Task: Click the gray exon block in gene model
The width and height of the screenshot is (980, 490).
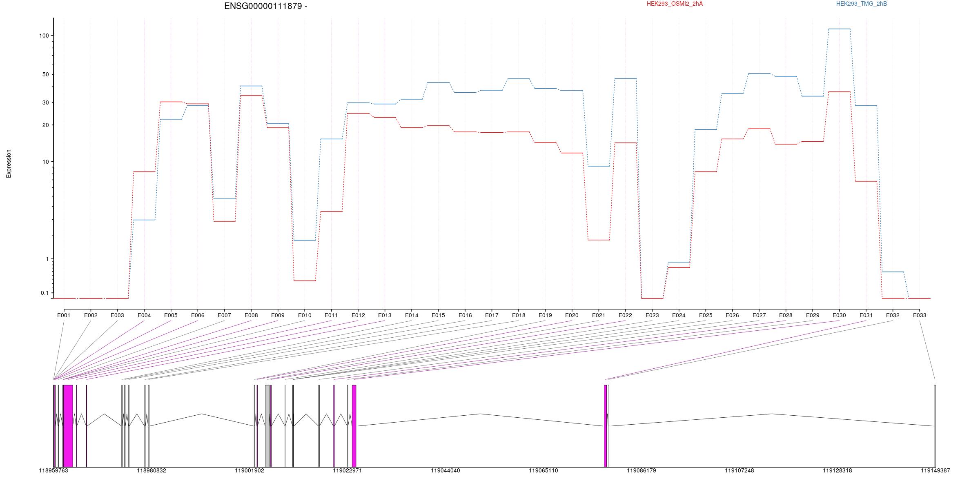Action: click(267, 426)
